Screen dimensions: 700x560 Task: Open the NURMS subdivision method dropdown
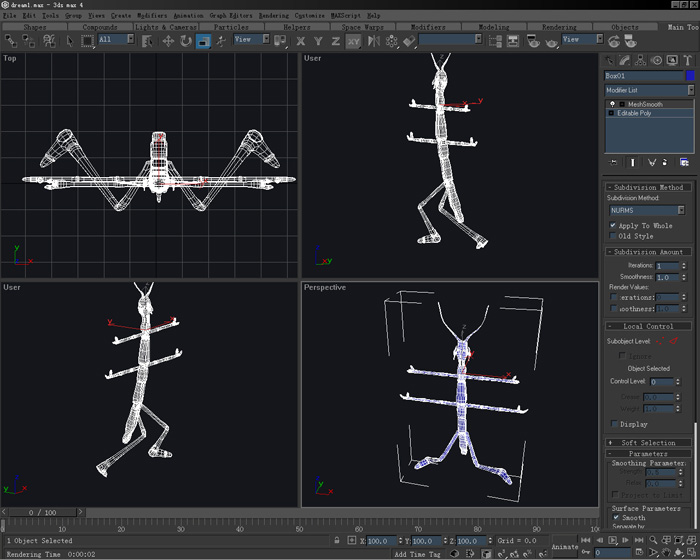click(647, 210)
